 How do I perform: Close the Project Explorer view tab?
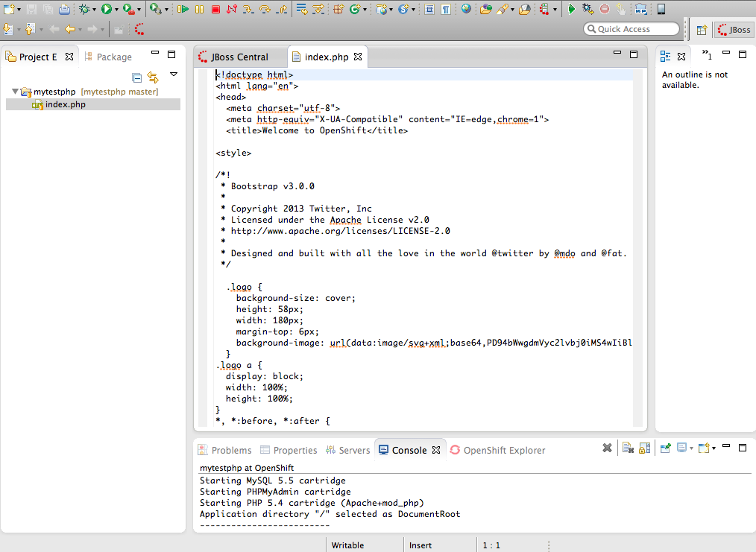(69, 57)
